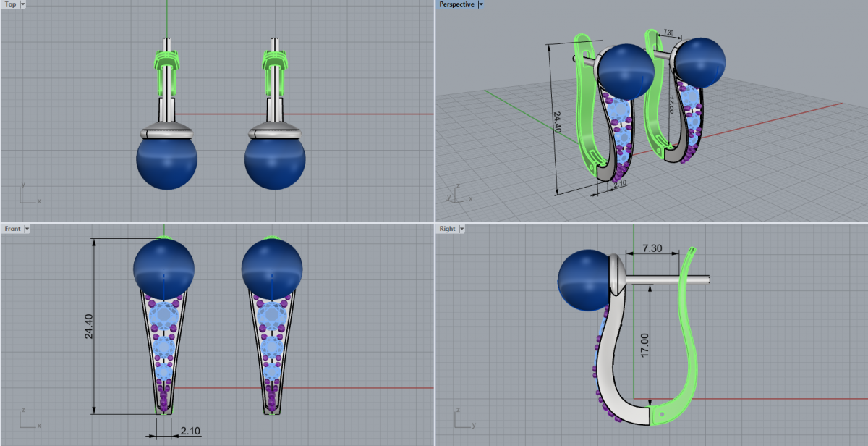Click the XYZ axis icon in Perspective viewport

click(x=455, y=194)
